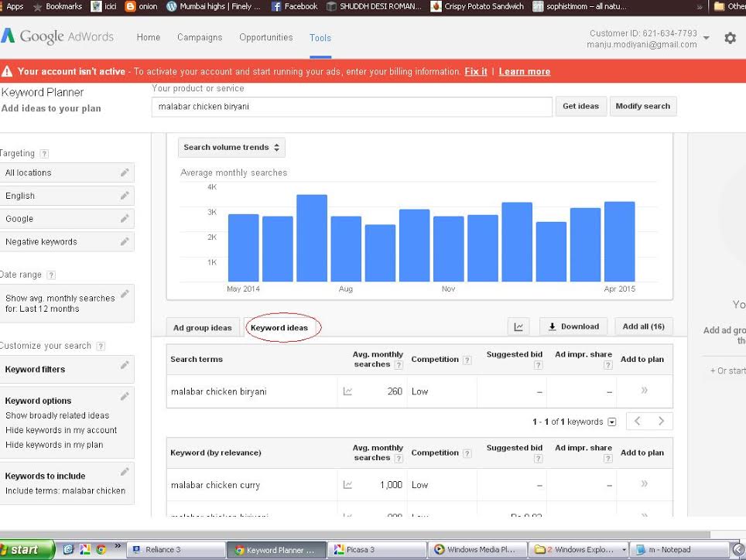Image resolution: width=746 pixels, height=560 pixels.
Task: Go to next keywords page arrow
Action: 661,422
